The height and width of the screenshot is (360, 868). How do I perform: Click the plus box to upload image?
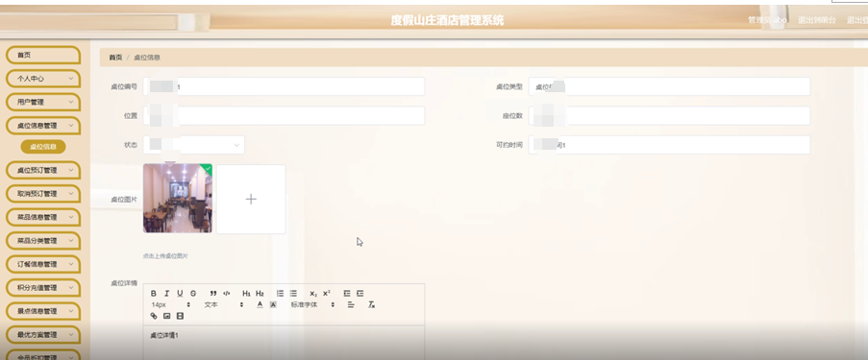[x=251, y=199]
